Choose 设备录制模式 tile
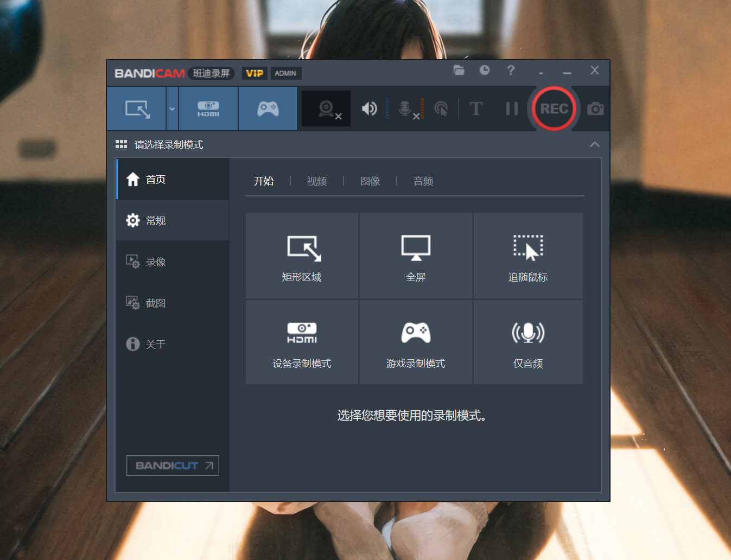The image size is (731, 560). coord(302,342)
